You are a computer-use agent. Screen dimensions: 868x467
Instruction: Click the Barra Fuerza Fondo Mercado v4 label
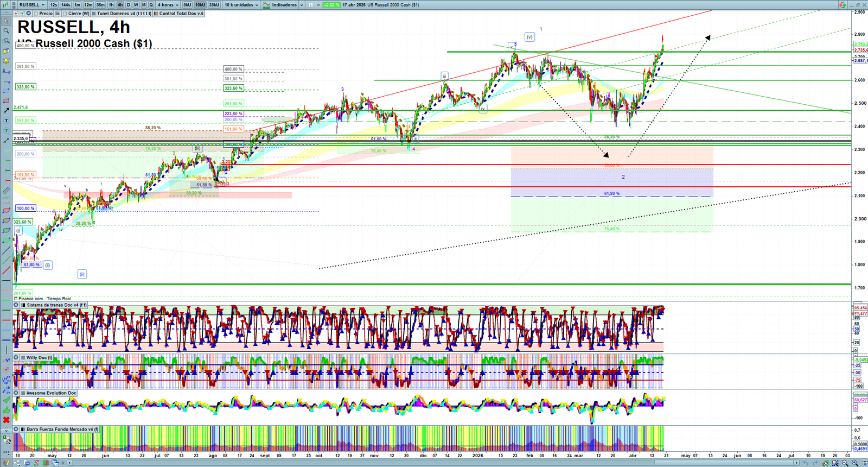click(x=63, y=430)
